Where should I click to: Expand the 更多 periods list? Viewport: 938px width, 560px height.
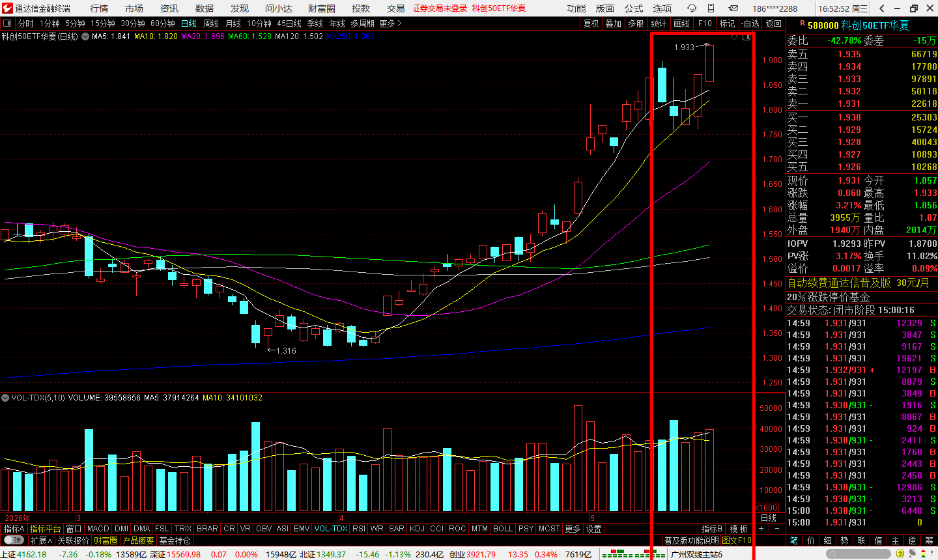390,23
